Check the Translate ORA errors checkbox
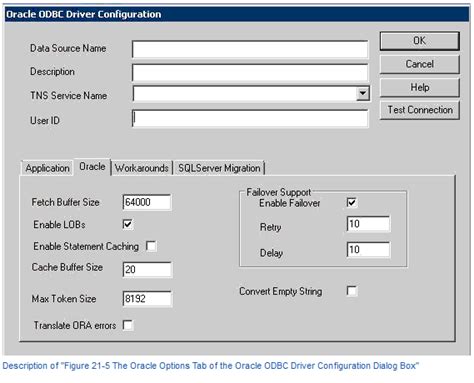This screenshot has height=383, width=474. [128, 325]
